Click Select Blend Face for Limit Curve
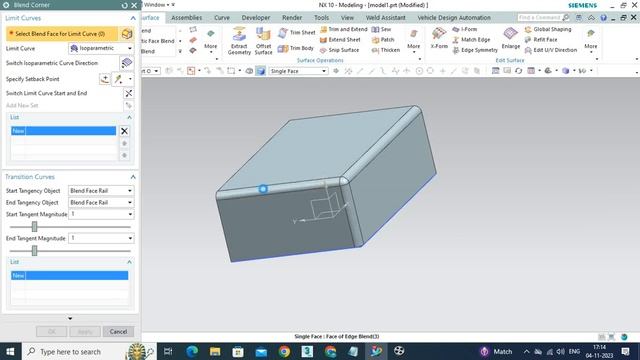 (62, 33)
